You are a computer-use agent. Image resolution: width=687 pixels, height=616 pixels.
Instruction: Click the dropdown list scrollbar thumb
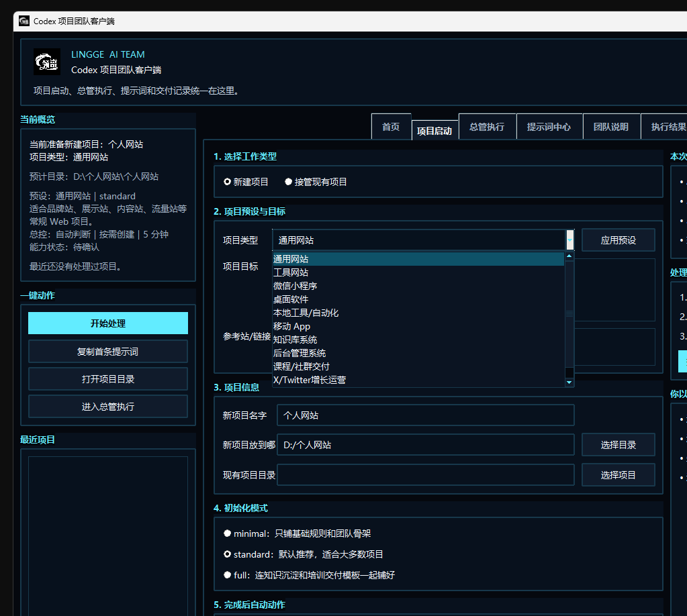point(569,314)
